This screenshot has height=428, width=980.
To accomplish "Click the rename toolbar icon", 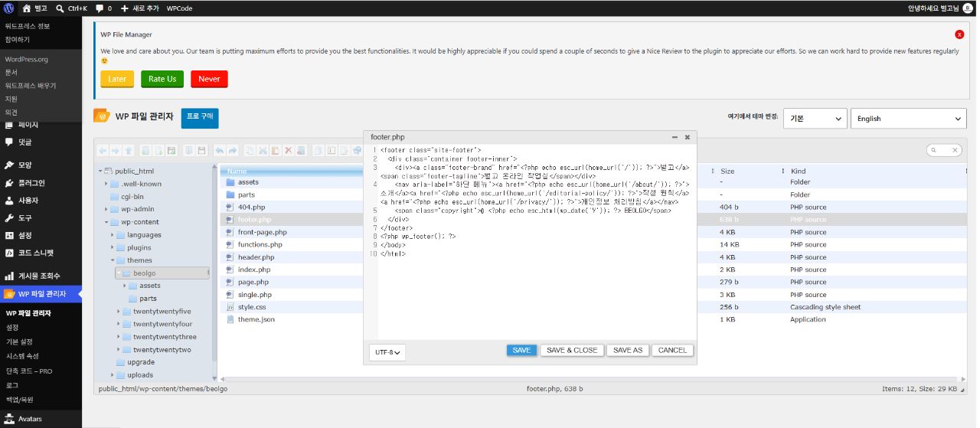I will coord(330,151).
